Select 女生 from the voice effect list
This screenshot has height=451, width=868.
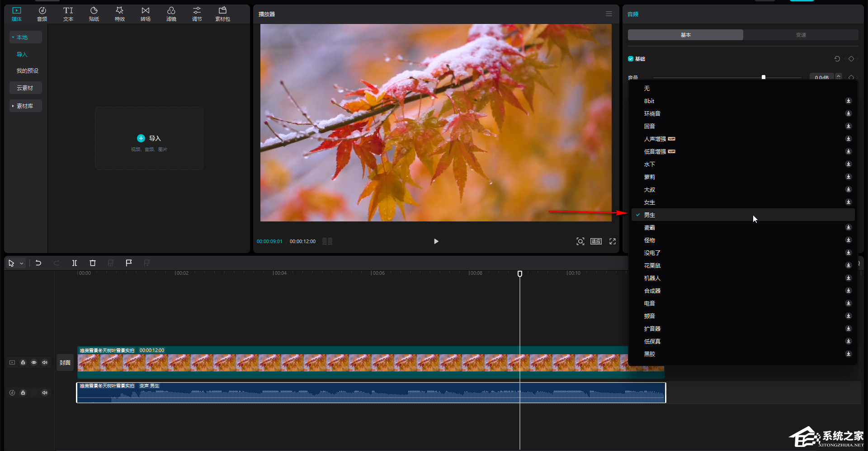650,202
